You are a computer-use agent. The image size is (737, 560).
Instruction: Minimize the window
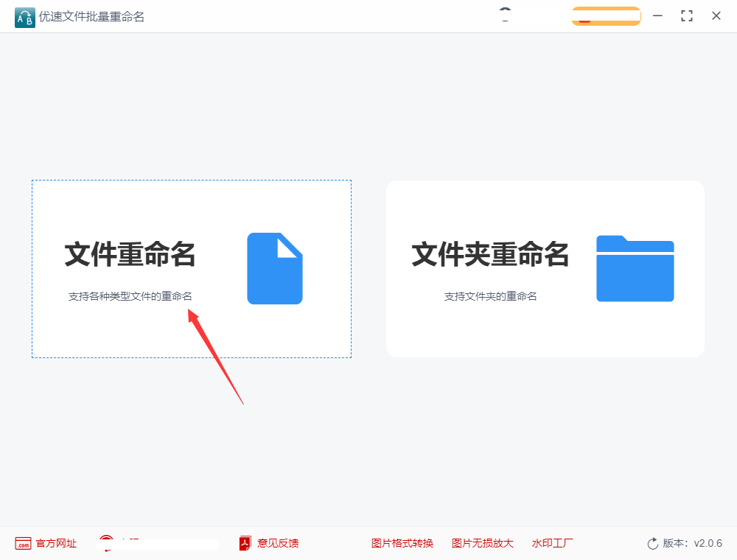tap(657, 16)
